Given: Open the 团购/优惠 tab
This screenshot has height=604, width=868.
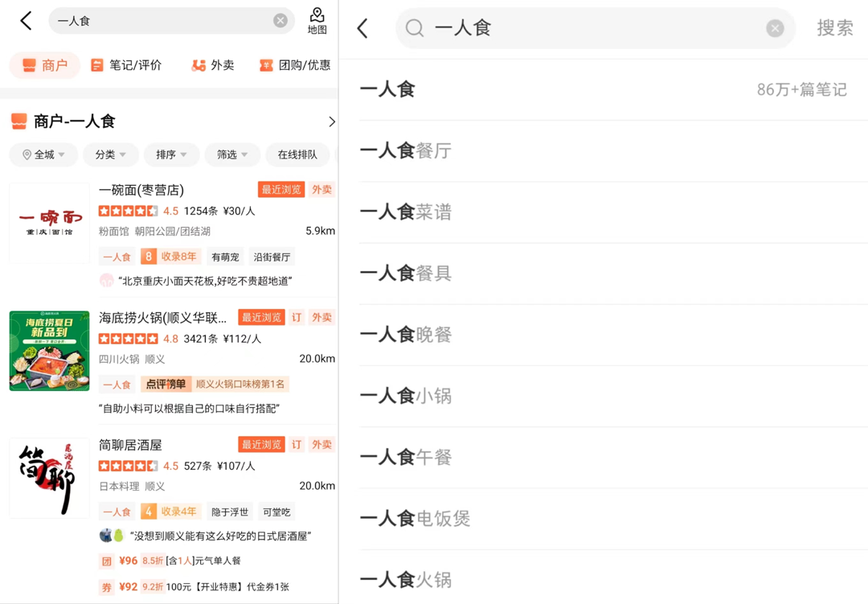Looking at the screenshot, I should pos(295,65).
